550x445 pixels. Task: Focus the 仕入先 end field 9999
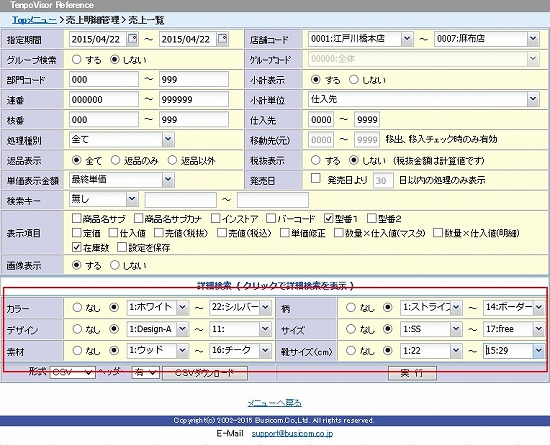367,120
